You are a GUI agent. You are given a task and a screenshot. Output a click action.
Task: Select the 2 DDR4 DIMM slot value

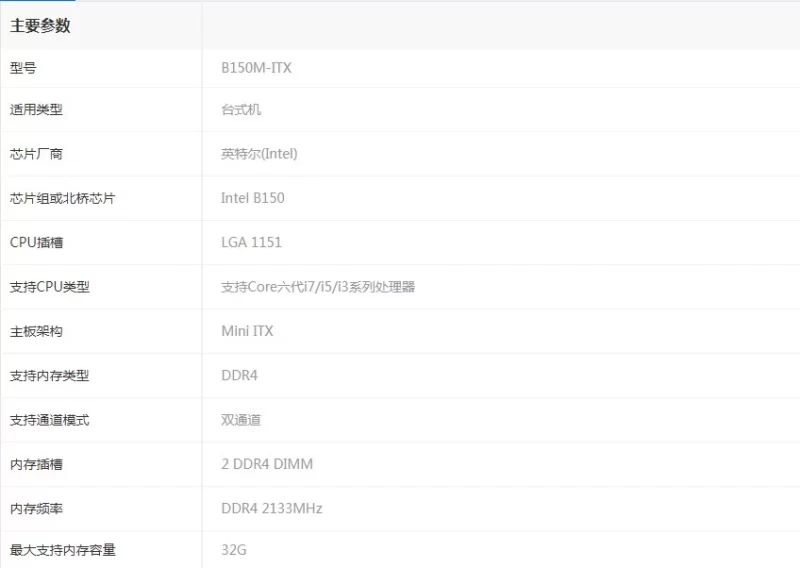pos(266,464)
